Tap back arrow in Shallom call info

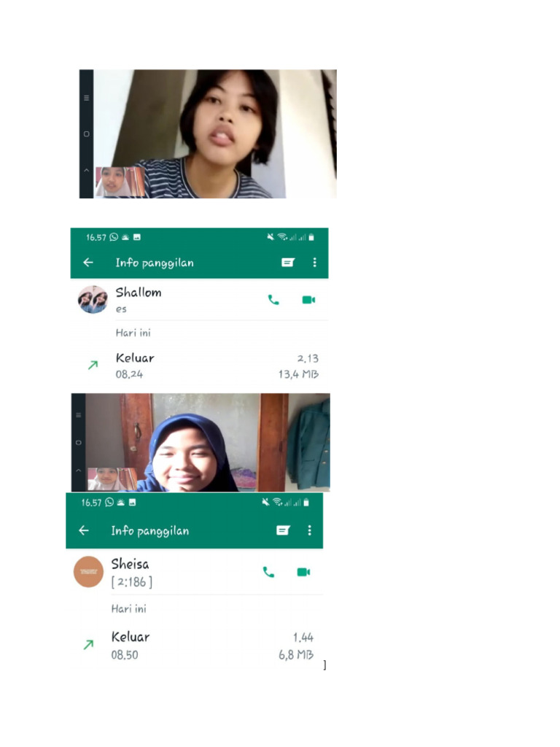click(x=88, y=263)
